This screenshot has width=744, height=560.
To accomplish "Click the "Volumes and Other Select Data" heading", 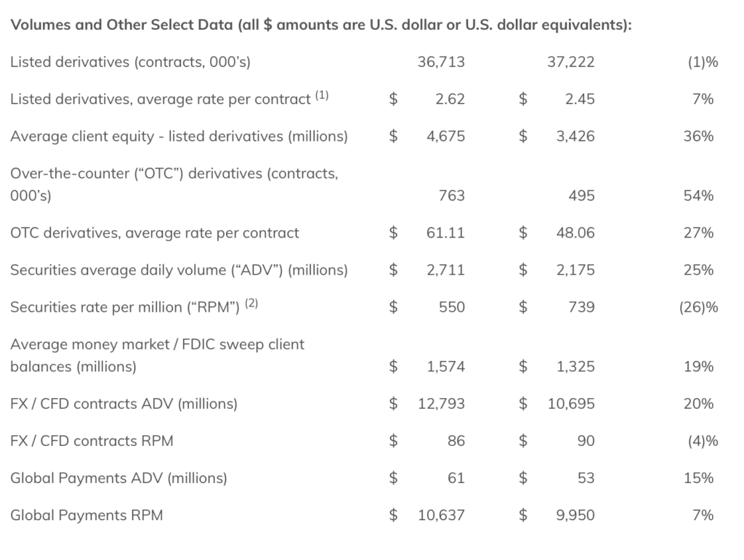I will pyautogui.click(x=320, y=25).
